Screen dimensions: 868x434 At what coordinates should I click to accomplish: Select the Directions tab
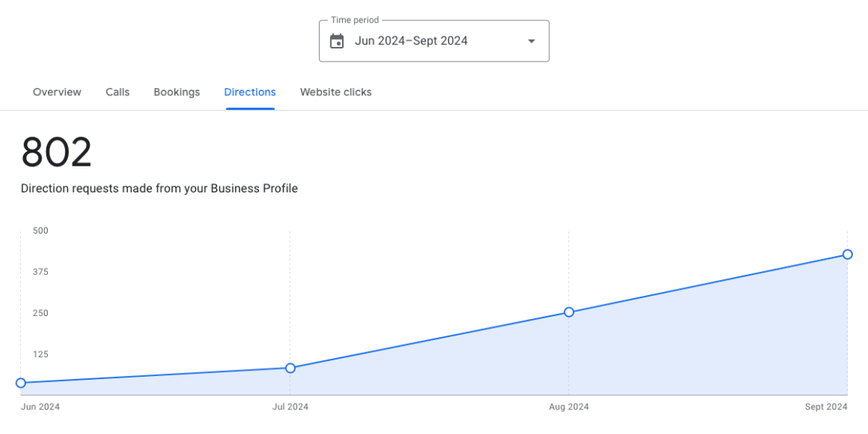[250, 92]
